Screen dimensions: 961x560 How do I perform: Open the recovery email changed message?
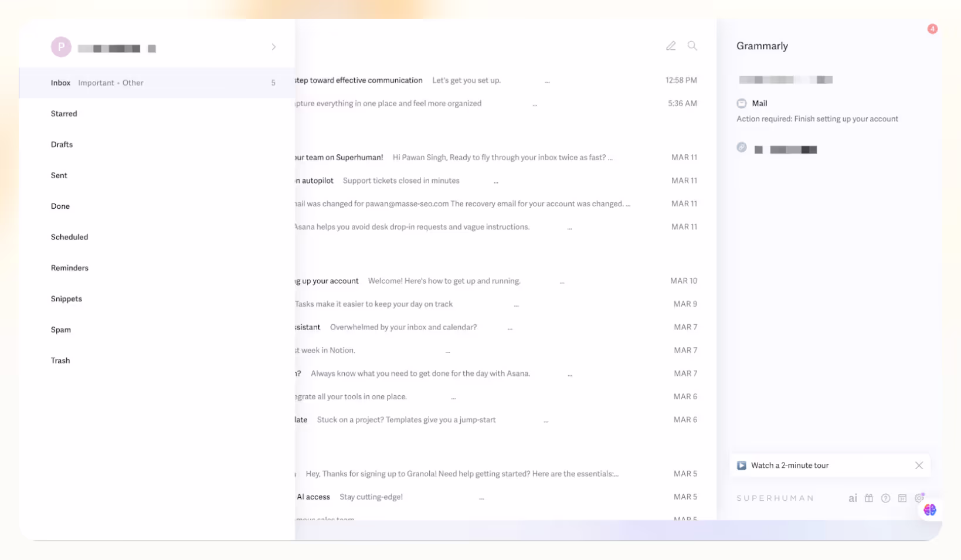(496, 203)
